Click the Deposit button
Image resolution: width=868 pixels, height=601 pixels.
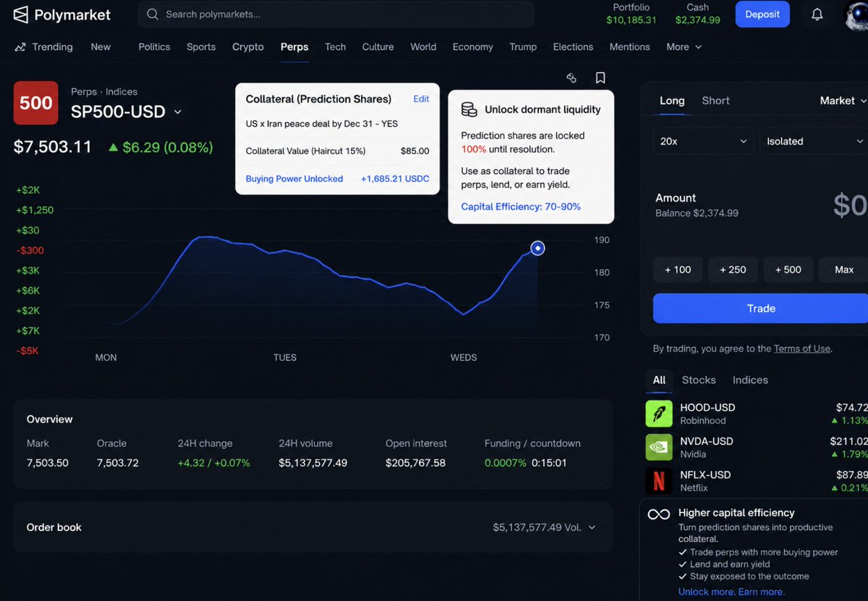tap(762, 14)
